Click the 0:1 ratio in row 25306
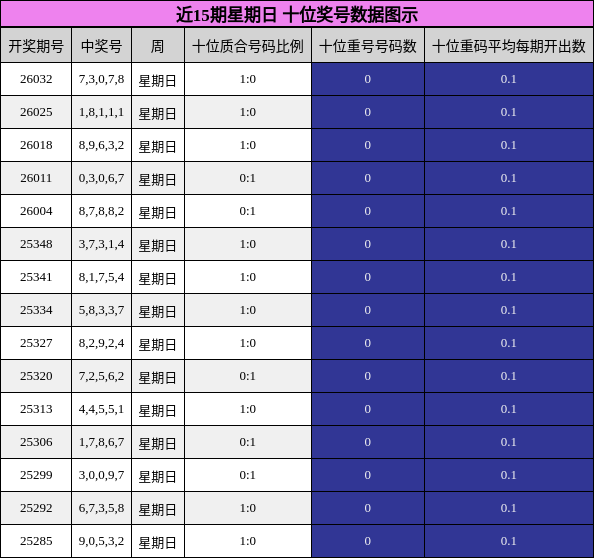Viewport: 594px width, 558px height. point(248,442)
